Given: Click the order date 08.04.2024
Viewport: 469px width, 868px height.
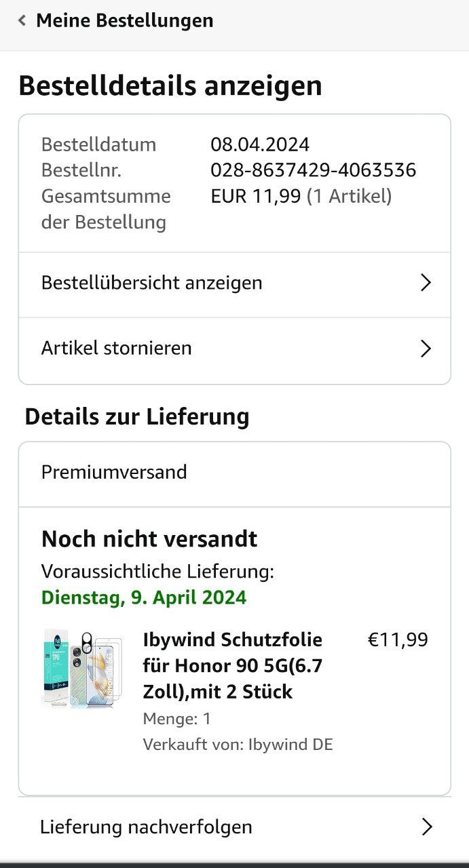Looking at the screenshot, I should point(260,144).
